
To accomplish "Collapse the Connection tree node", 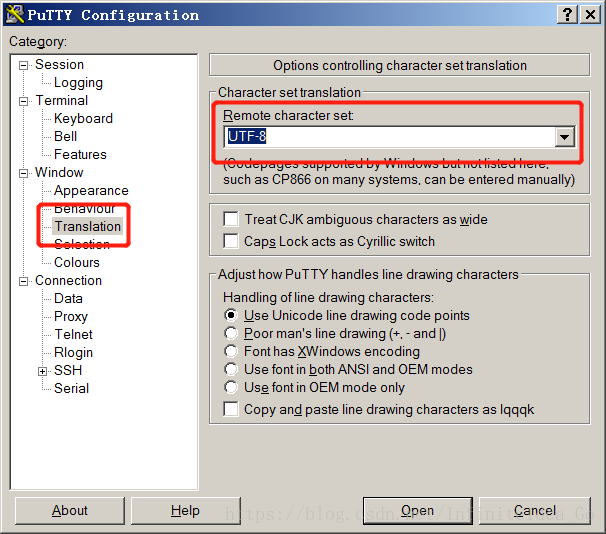I will 24,281.
